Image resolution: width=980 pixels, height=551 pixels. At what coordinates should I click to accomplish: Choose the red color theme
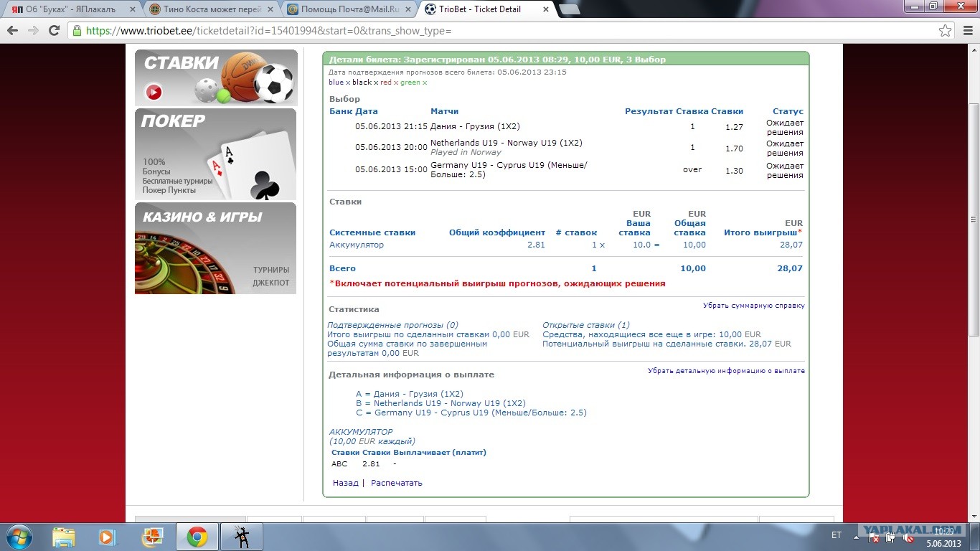point(386,83)
